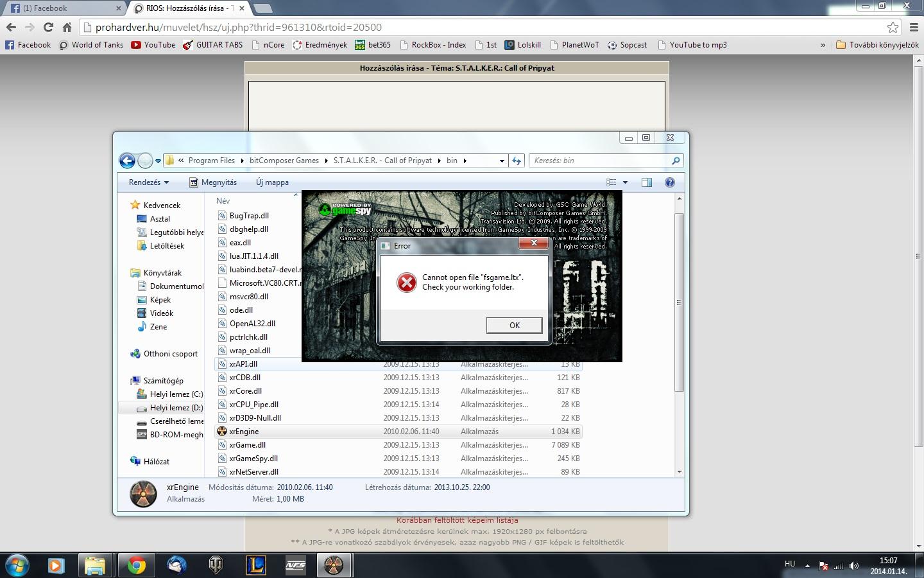924x578 pixels.
Task: Open Explorer help icon
Action: (670, 182)
